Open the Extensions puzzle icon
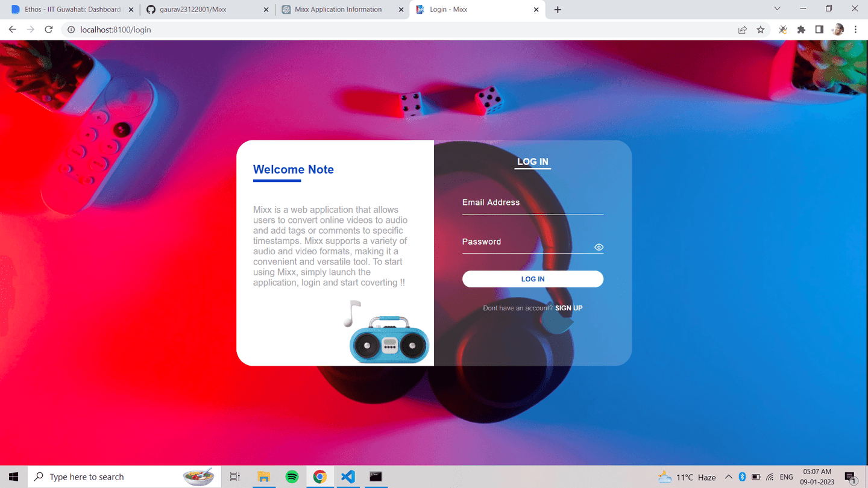This screenshot has width=868, height=488. pyautogui.click(x=801, y=30)
